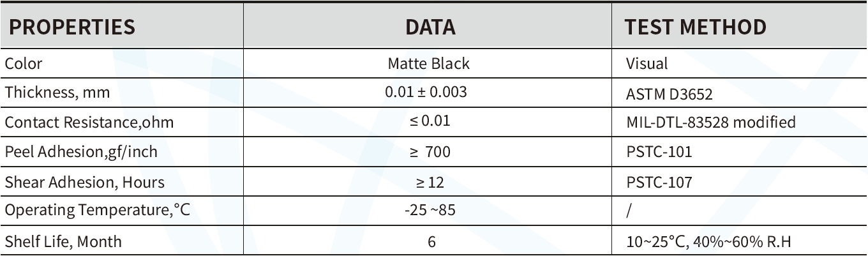Click the PROPERTIES column header
The height and width of the screenshot is (256, 868).
click(x=70, y=27)
